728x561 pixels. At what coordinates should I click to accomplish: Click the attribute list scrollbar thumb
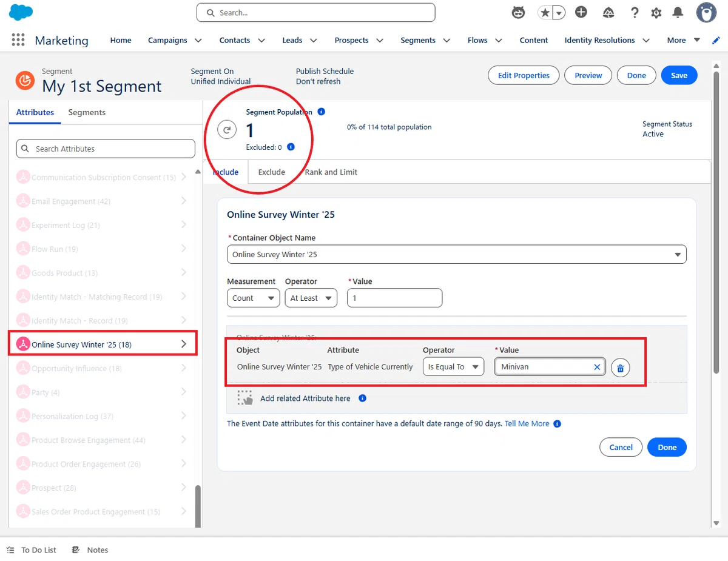[197, 506]
